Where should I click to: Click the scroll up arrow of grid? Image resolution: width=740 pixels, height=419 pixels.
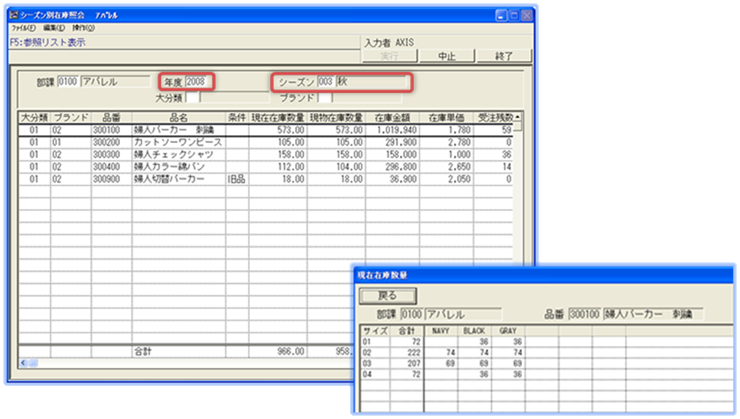[x=520, y=117]
